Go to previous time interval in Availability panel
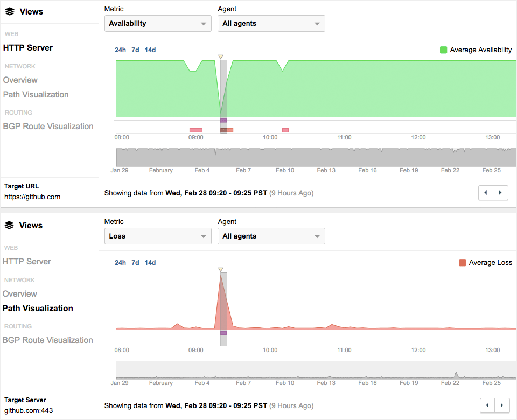This screenshot has height=420, width=517. point(486,193)
